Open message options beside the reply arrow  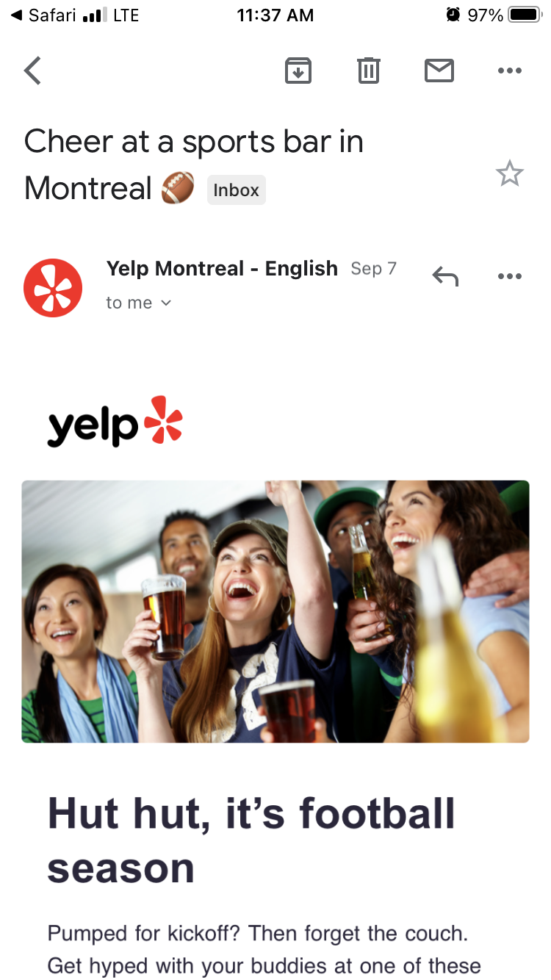(x=509, y=276)
